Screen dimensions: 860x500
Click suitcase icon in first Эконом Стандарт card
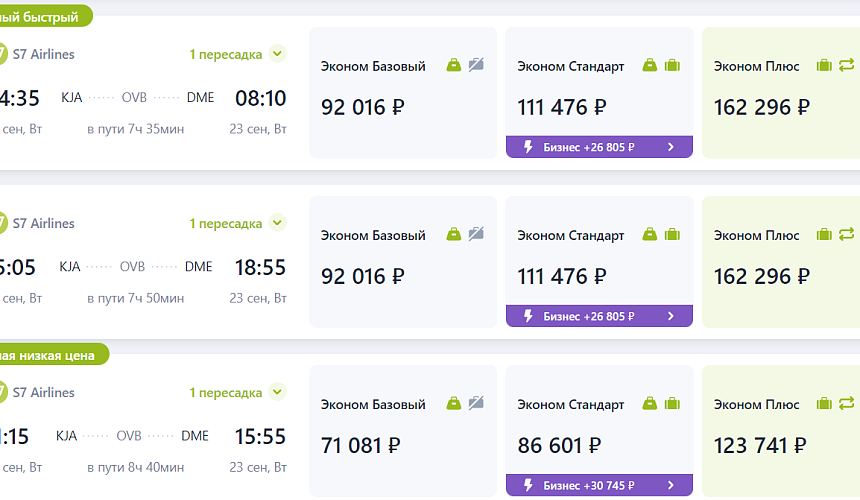(x=672, y=66)
